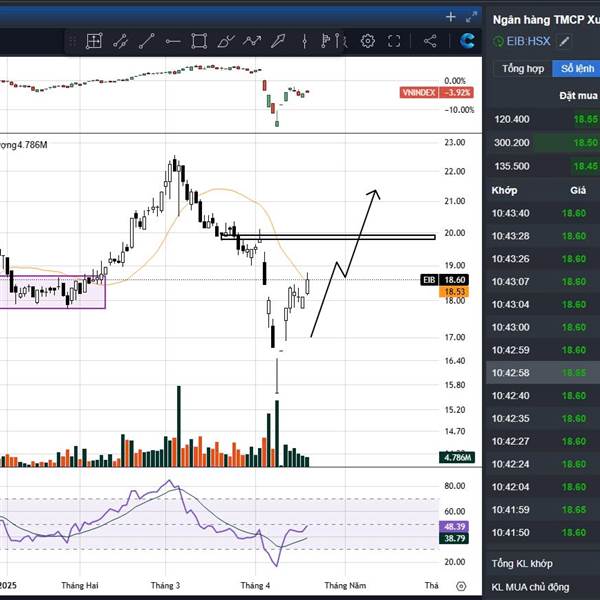Select the zigzag path arrow tool
This screenshot has width=600, height=600.
[x=251, y=40]
